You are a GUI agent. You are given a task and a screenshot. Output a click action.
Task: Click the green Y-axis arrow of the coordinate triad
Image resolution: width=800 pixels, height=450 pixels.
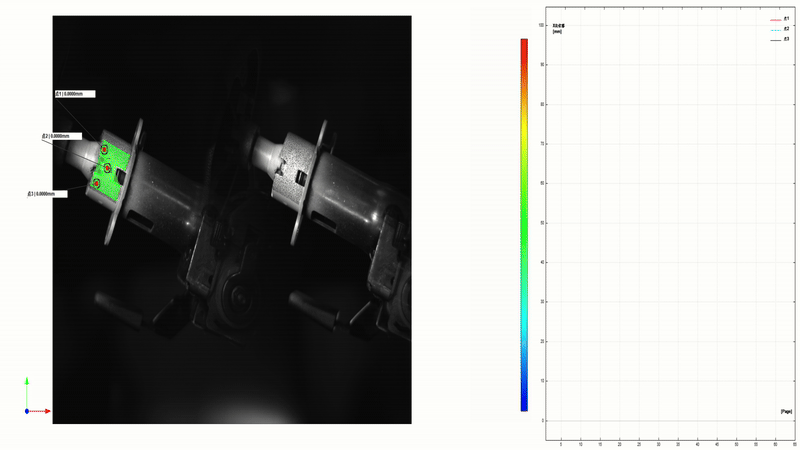coord(27,384)
